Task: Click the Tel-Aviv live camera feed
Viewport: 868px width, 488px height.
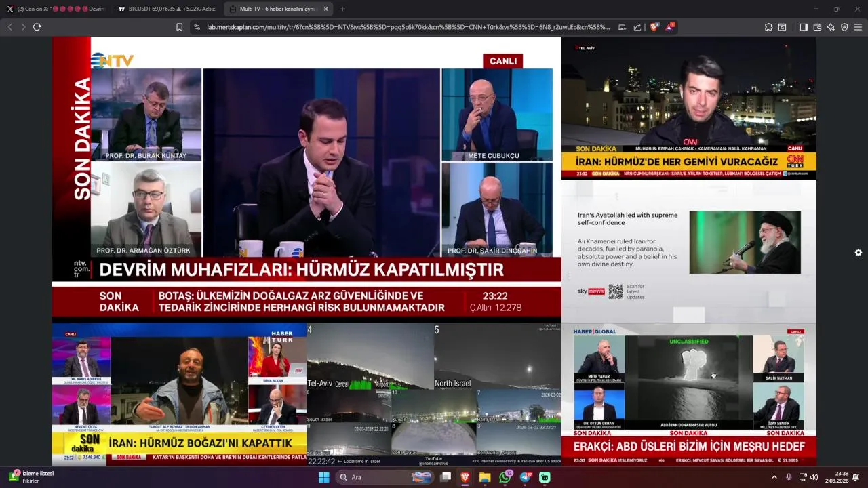Action: [370, 357]
